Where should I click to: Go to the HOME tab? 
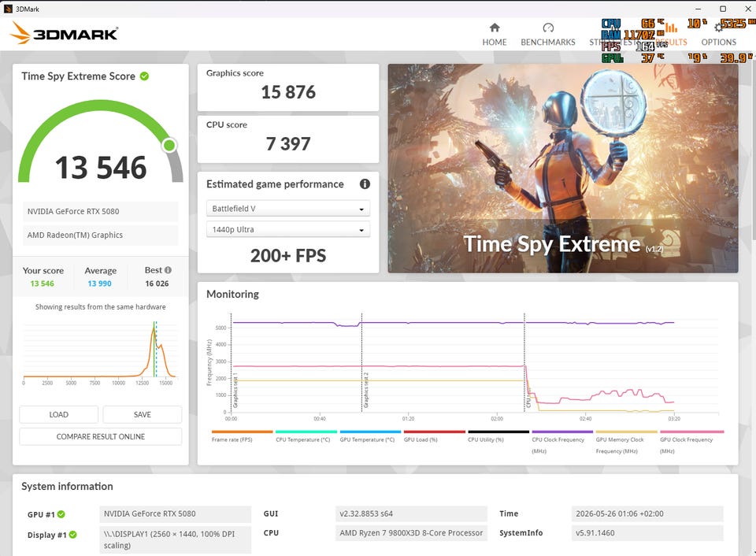[x=495, y=35]
